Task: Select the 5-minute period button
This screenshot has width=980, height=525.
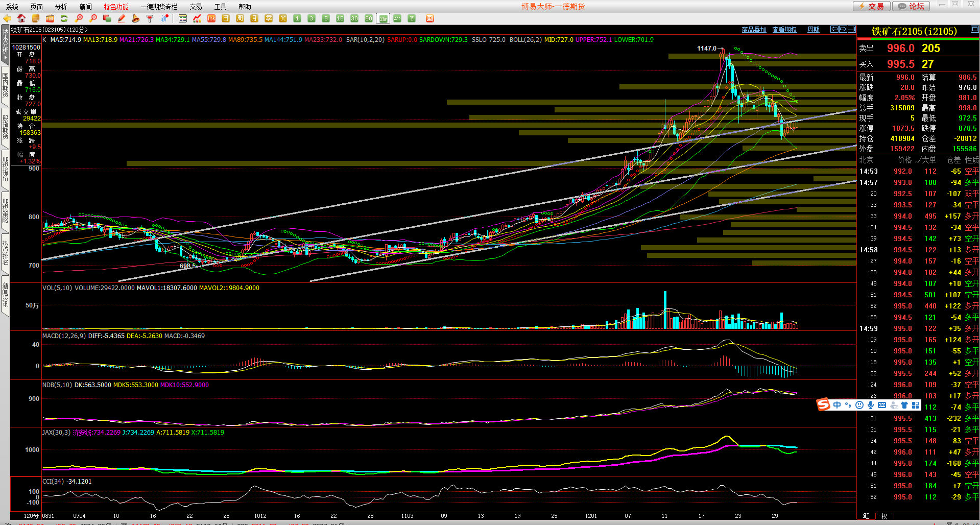Action: coord(326,18)
